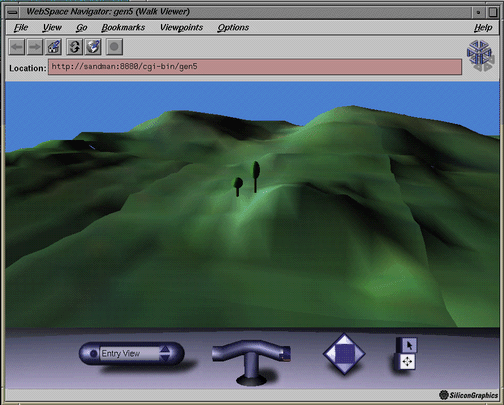Click the Location URL field

255,67
